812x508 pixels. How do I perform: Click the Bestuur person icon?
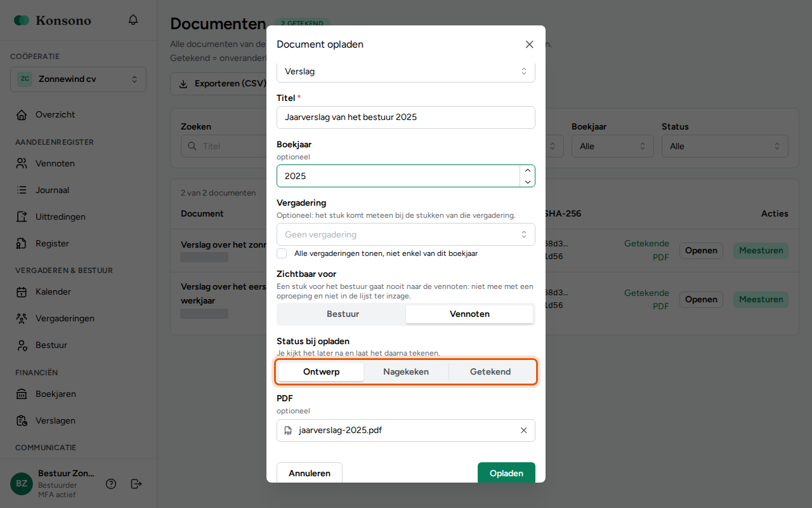pyautogui.click(x=22, y=345)
